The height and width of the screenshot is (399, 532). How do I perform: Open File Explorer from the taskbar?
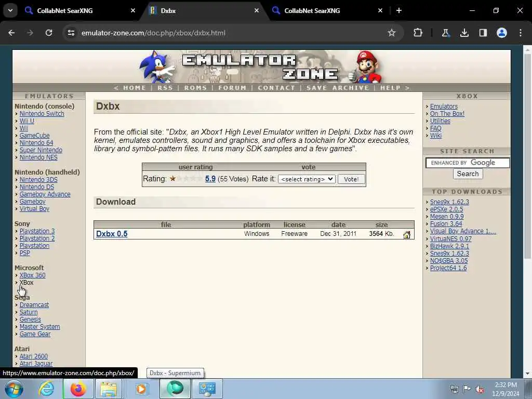coord(108,389)
